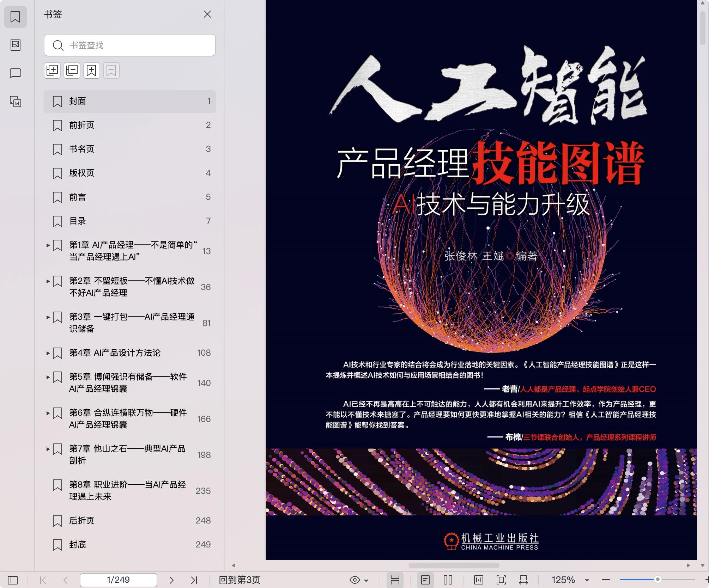The height and width of the screenshot is (588, 709).
Task: Click the 回到第3页 link
Action: pyautogui.click(x=240, y=580)
